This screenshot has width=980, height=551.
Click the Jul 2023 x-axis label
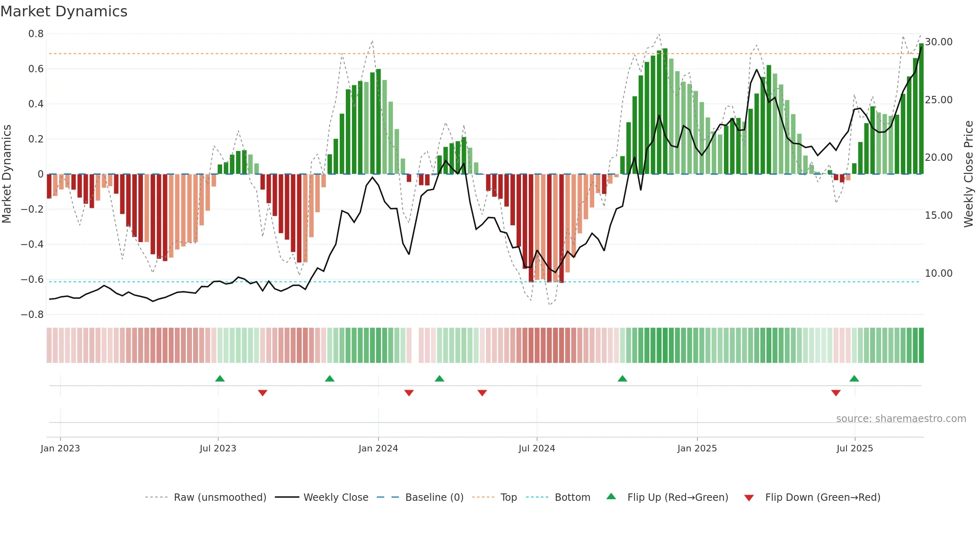218,448
